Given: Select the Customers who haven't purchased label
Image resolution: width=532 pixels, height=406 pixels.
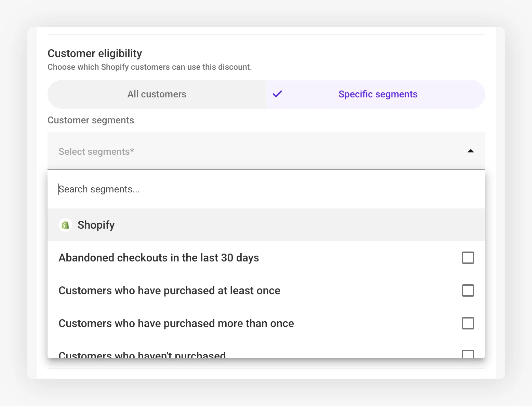Looking at the screenshot, I should coord(142,354).
